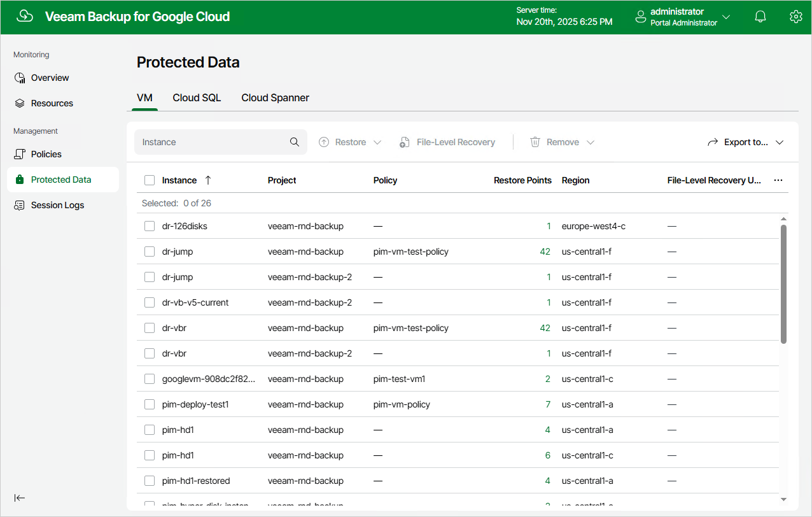Collapse the sidebar with arrow icon

[x=20, y=498]
